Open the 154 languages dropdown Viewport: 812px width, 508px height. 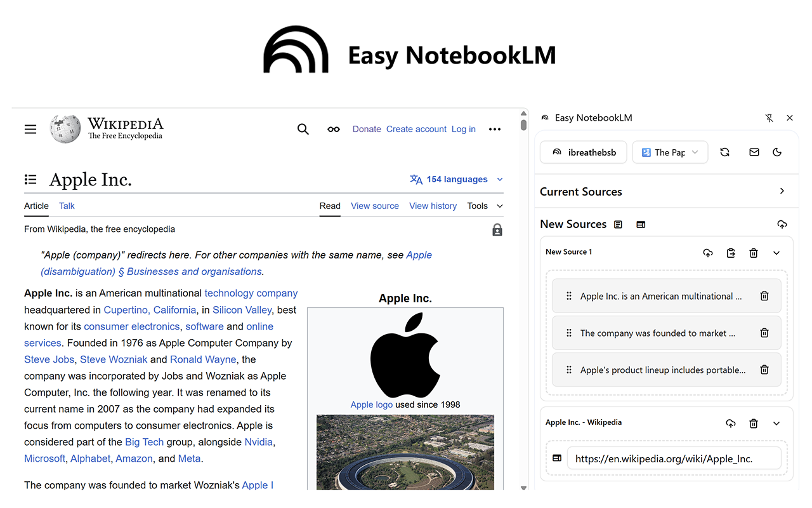(x=457, y=179)
